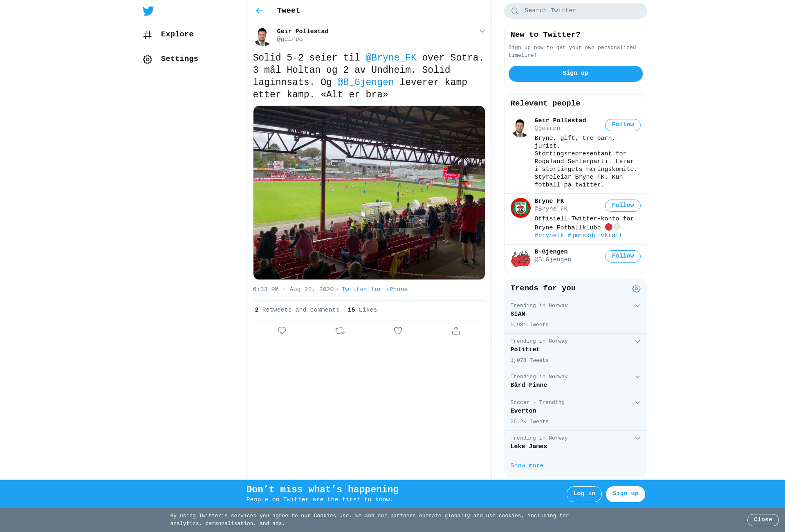Share the tweet via share icon
Image resolution: width=785 pixels, height=532 pixels.
point(456,330)
